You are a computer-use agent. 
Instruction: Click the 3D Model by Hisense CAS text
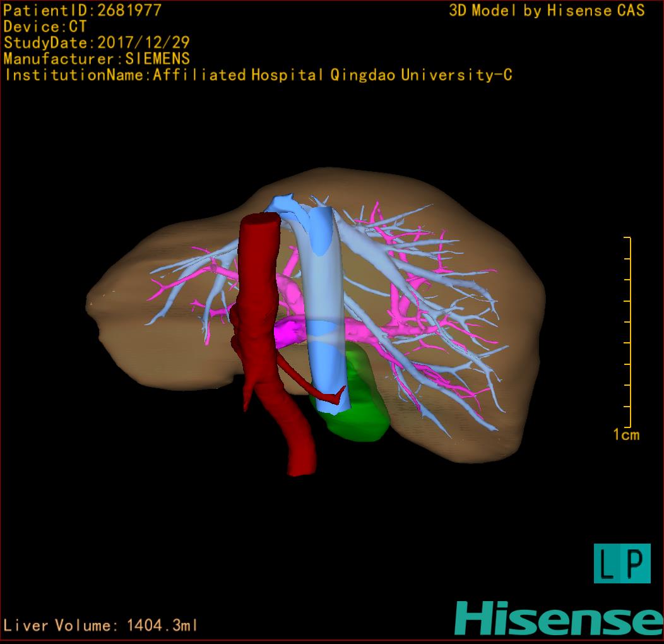point(547,11)
